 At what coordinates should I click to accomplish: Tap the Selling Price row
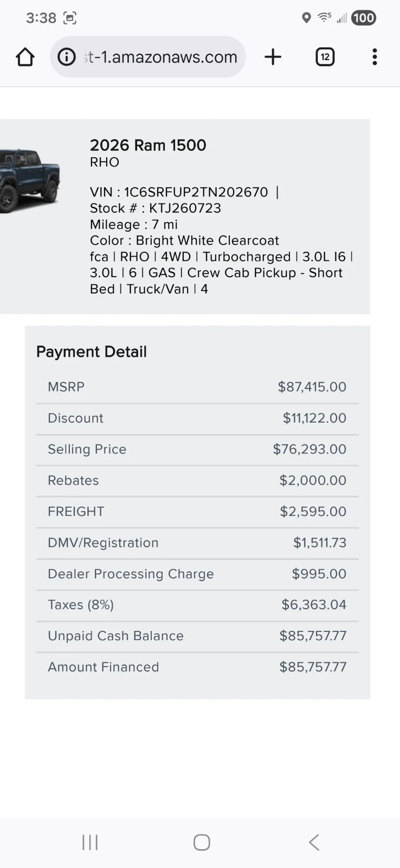pos(197,449)
